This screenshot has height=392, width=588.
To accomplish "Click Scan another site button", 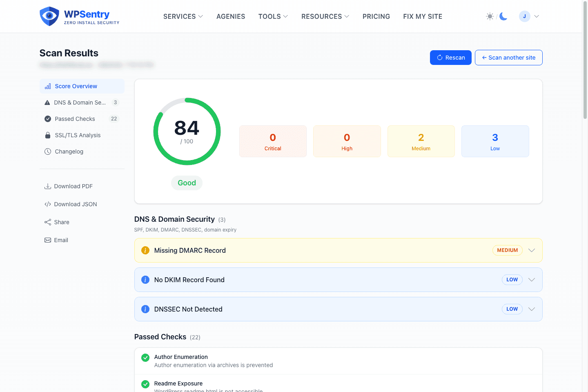I will (509, 58).
